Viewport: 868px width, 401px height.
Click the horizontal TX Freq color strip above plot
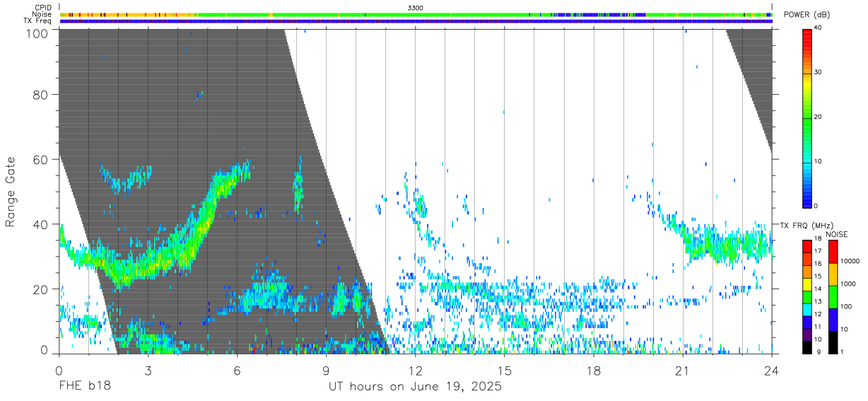[416, 21]
